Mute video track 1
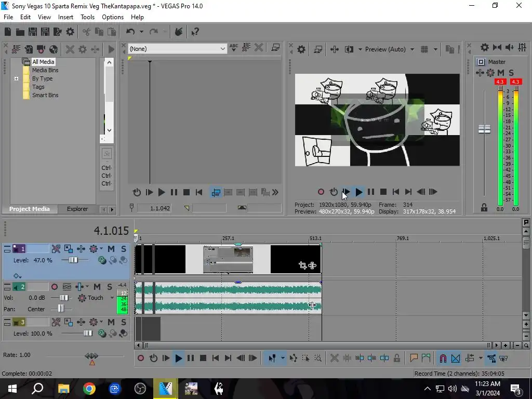The image size is (532, 399). pyautogui.click(x=111, y=249)
